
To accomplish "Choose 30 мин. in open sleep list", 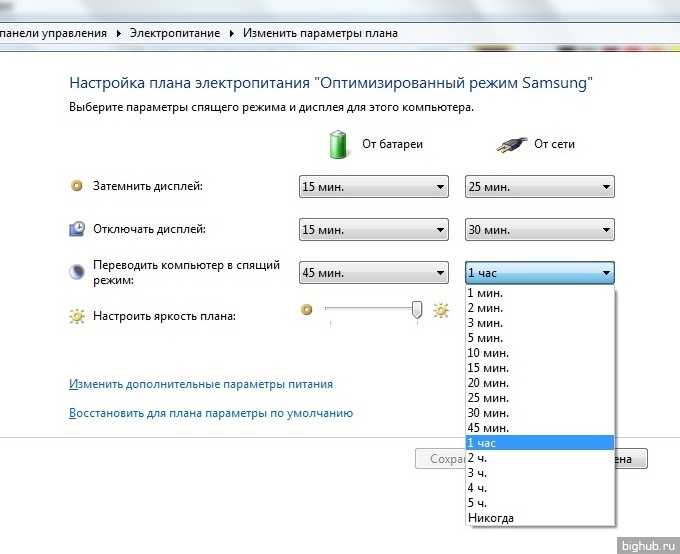I will 540,413.
